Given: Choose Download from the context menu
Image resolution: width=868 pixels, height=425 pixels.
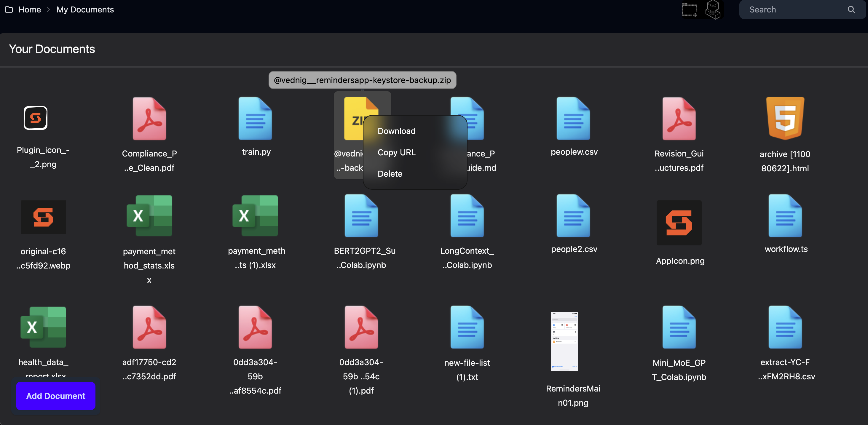Looking at the screenshot, I should click(396, 131).
